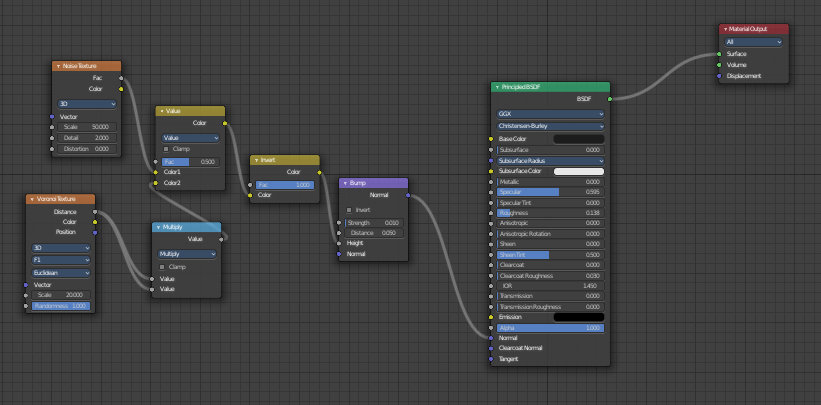Viewport: 821px width, 405px height.
Task: Click the Position output socket on Voronoi Texture
Action: [95, 232]
